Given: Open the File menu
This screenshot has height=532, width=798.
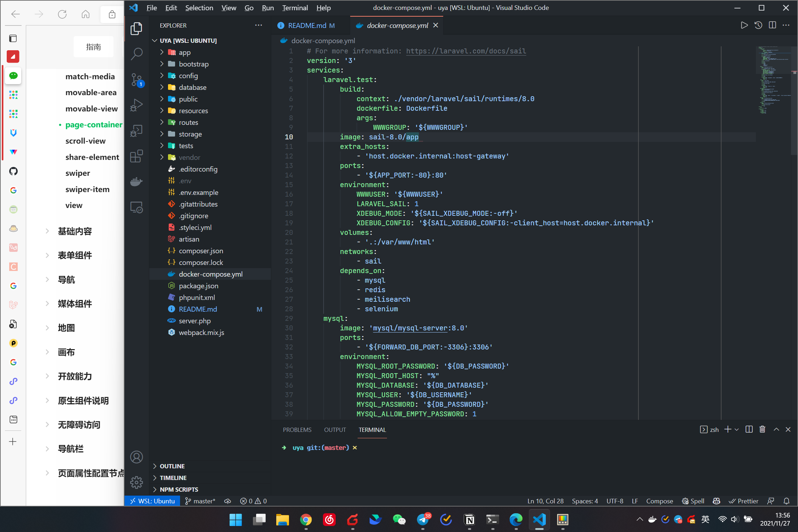Looking at the screenshot, I should click(151, 8).
